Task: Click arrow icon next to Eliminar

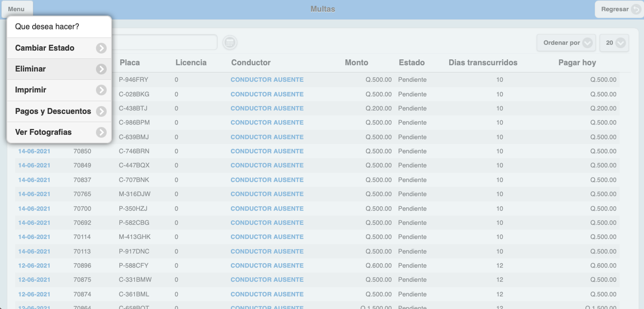Action: pyautogui.click(x=101, y=69)
